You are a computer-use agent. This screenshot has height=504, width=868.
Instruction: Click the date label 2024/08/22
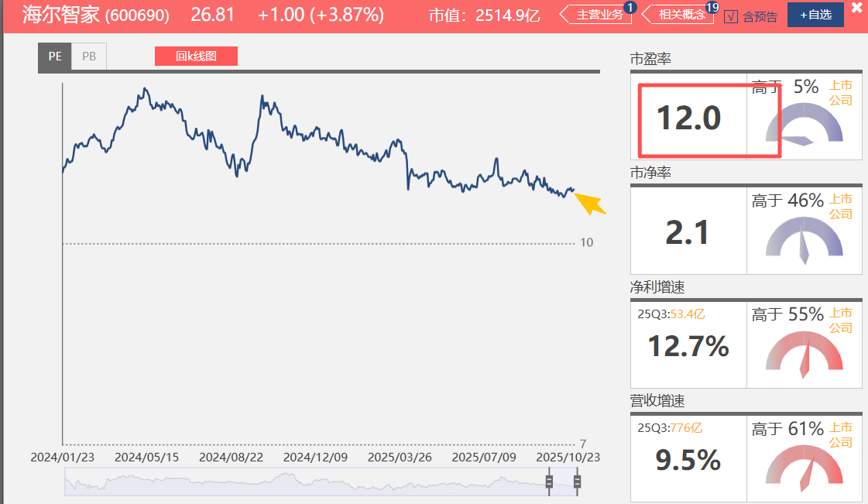click(231, 458)
